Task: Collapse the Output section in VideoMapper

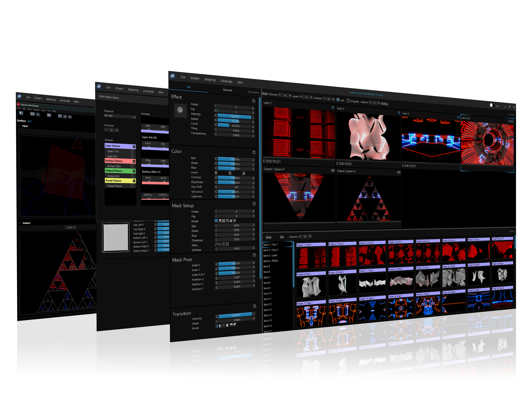Action: coord(20,223)
